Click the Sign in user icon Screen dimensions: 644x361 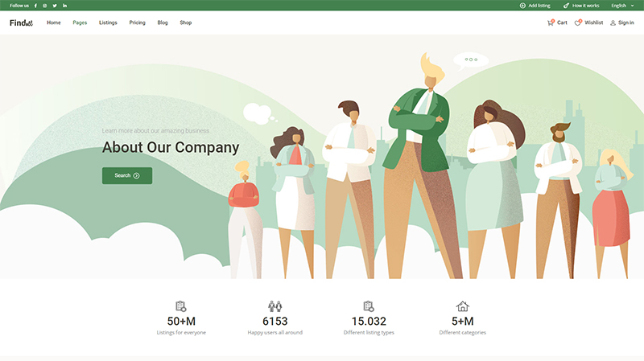click(x=613, y=23)
